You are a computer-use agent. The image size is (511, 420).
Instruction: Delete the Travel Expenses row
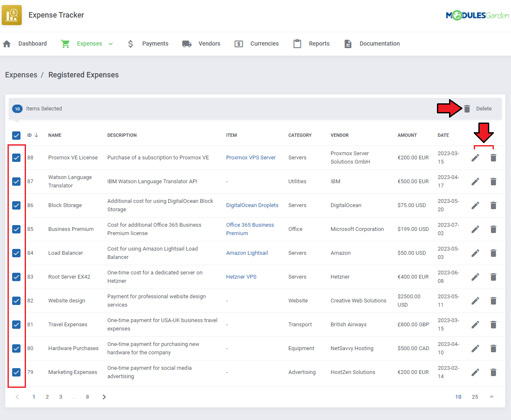tap(493, 325)
